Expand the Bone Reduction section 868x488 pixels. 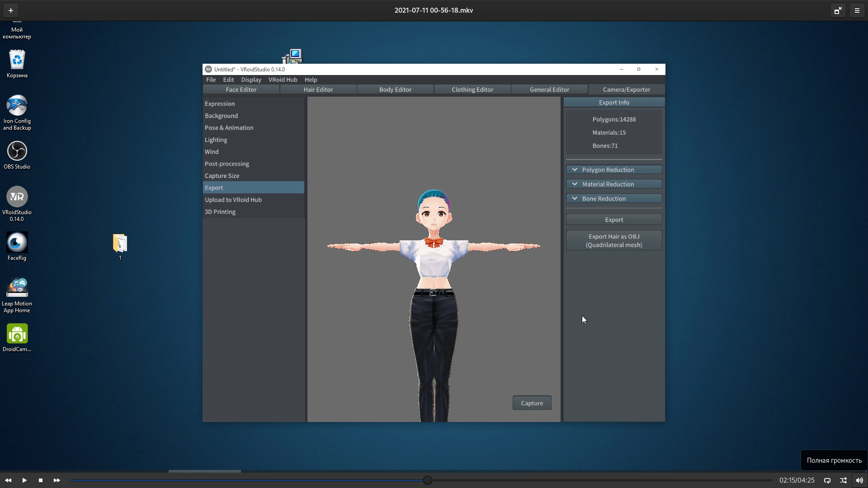[x=614, y=199]
